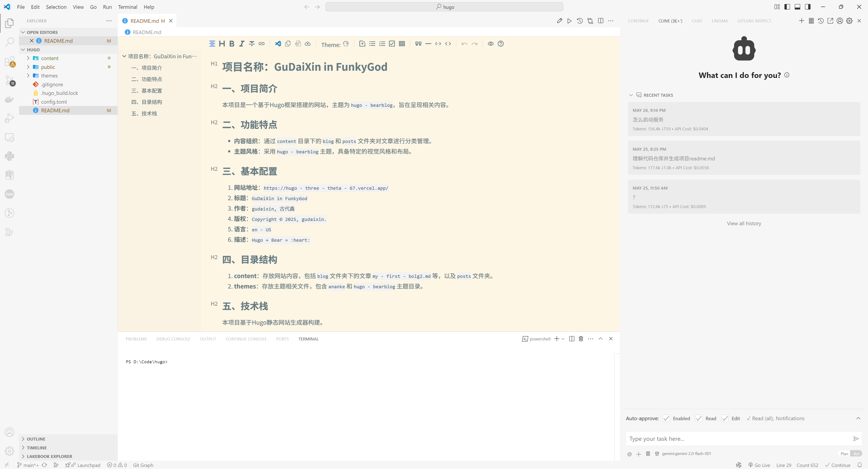The height and width of the screenshot is (469, 868).
Task: Apply bold with the B toolbar icon
Action: 232,44
